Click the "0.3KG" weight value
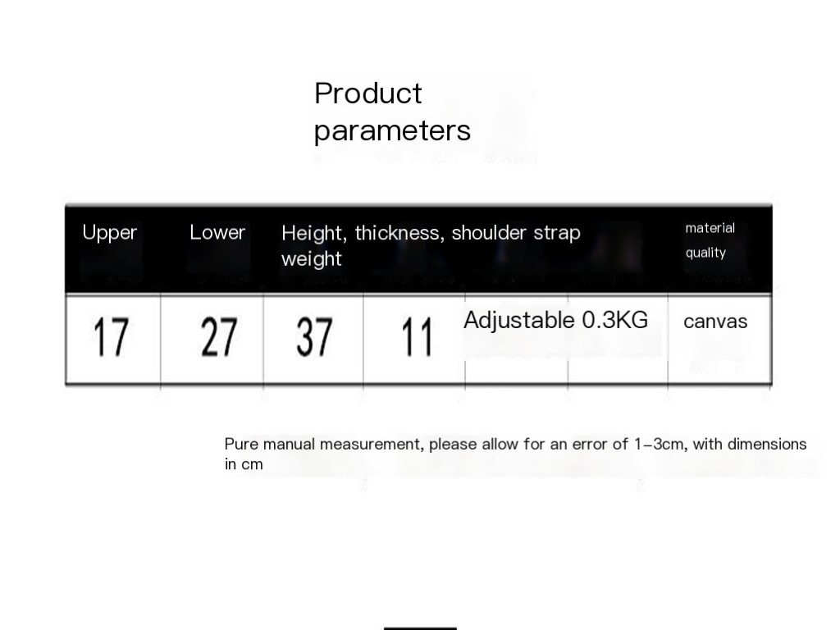This screenshot has width=840, height=630. coord(615,320)
